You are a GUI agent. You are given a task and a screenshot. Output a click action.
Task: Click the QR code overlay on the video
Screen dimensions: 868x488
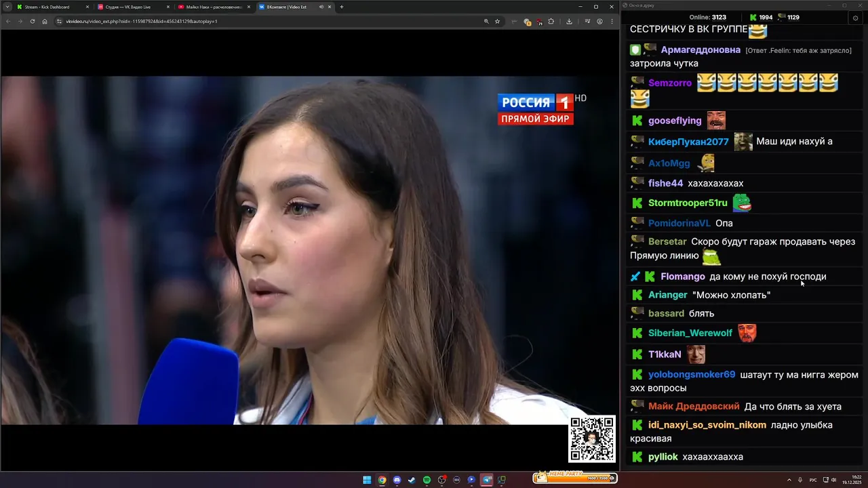pyautogui.click(x=592, y=439)
